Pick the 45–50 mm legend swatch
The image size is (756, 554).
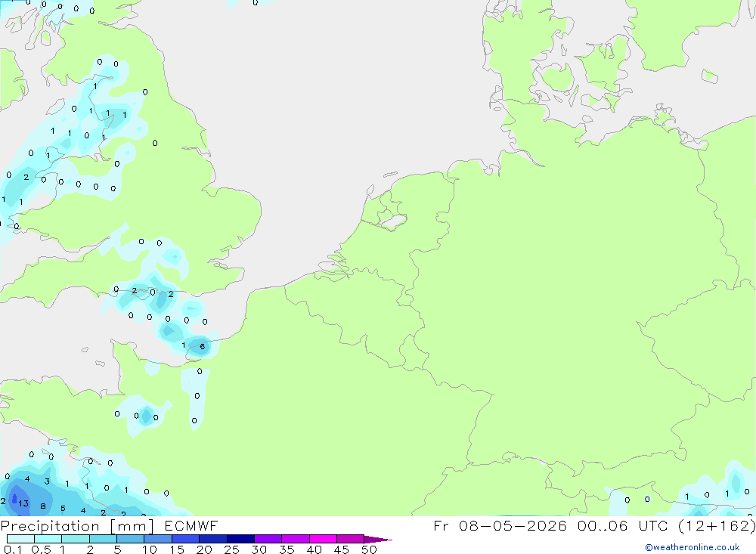tap(351, 539)
